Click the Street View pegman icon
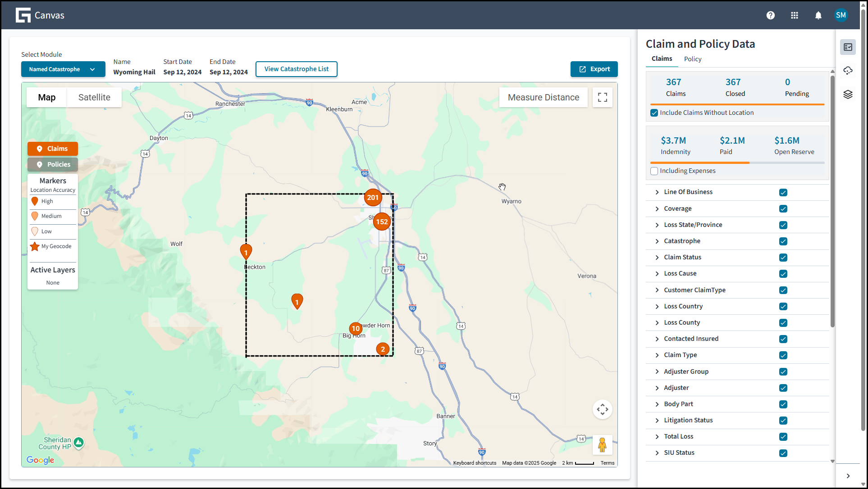The height and width of the screenshot is (489, 868). tap(602, 445)
